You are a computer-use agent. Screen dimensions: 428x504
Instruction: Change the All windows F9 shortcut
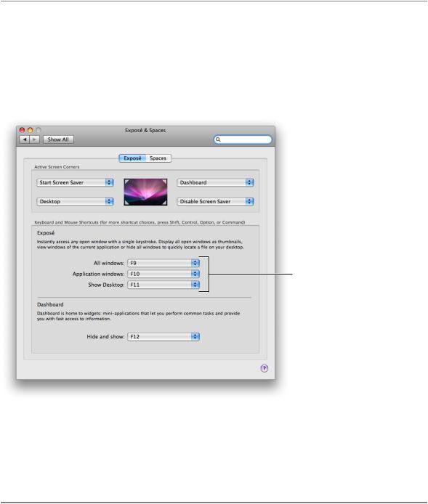(163, 263)
